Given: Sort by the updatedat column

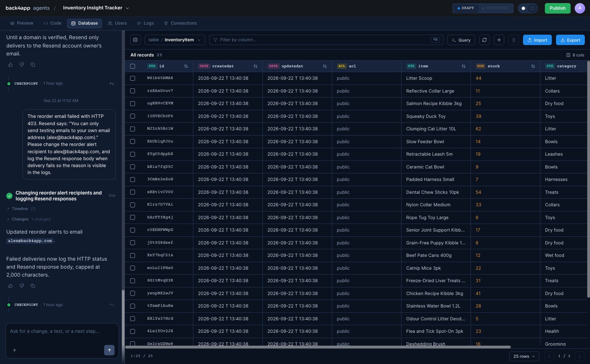Looking at the screenshot, I should pos(325,66).
